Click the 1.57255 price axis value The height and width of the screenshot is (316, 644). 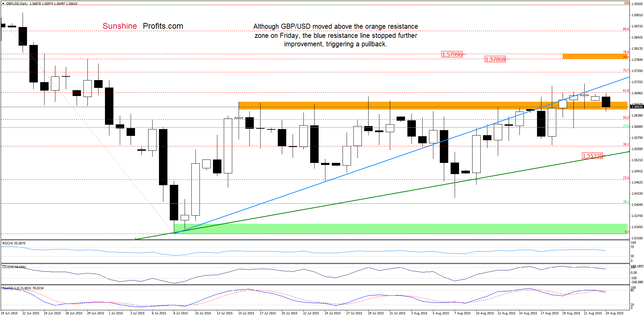[x=637, y=82]
